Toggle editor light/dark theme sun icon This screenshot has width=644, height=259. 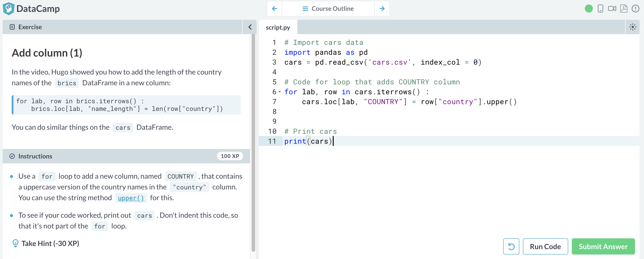[x=633, y=27]
